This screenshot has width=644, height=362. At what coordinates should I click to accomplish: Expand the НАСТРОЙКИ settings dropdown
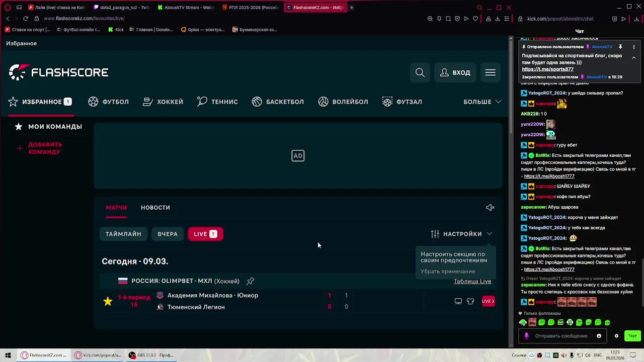click(461, 234)
